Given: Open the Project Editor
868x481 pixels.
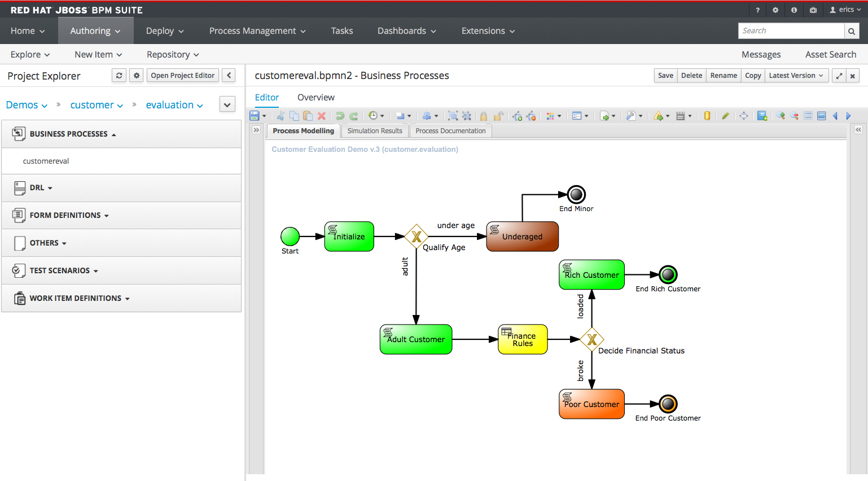Looking at the screenshot, I should 182,75.
